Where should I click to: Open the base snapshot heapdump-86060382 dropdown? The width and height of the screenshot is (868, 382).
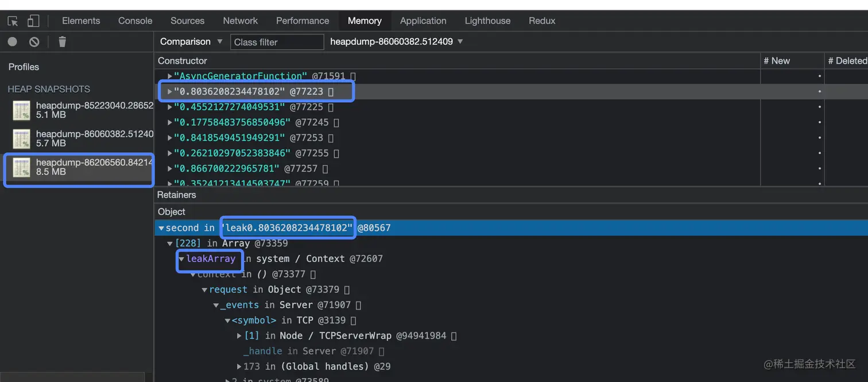pyautogui.click(x=396, y=42)
